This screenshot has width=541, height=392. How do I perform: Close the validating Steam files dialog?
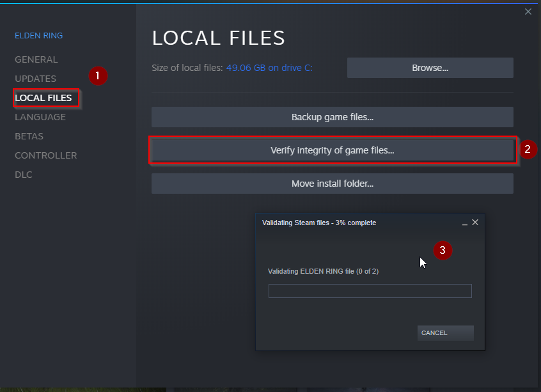click(x=475, y=223)
